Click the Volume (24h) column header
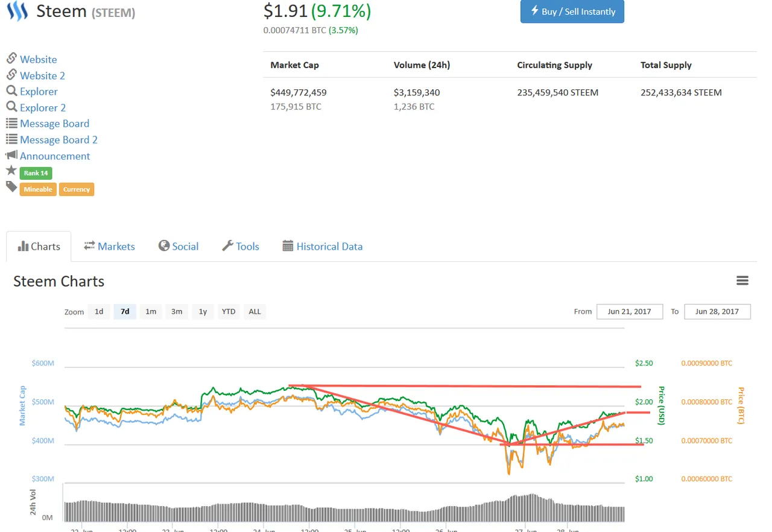Screen dimensions: 772x532 click(422, 65)
